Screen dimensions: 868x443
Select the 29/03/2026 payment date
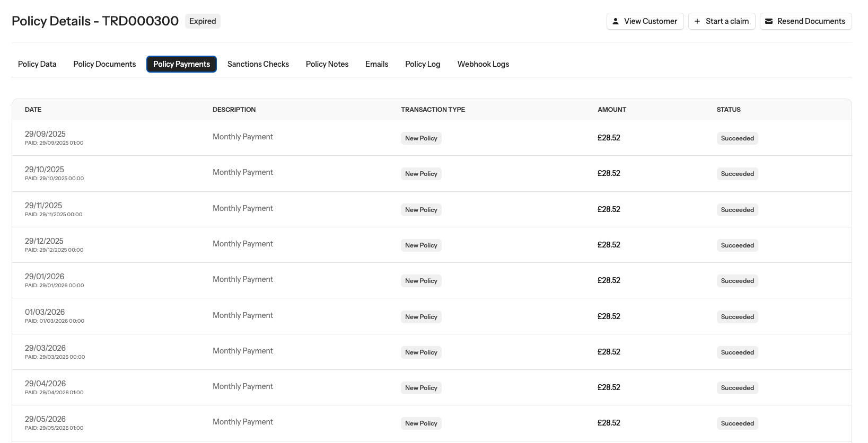tap(45, 348)
